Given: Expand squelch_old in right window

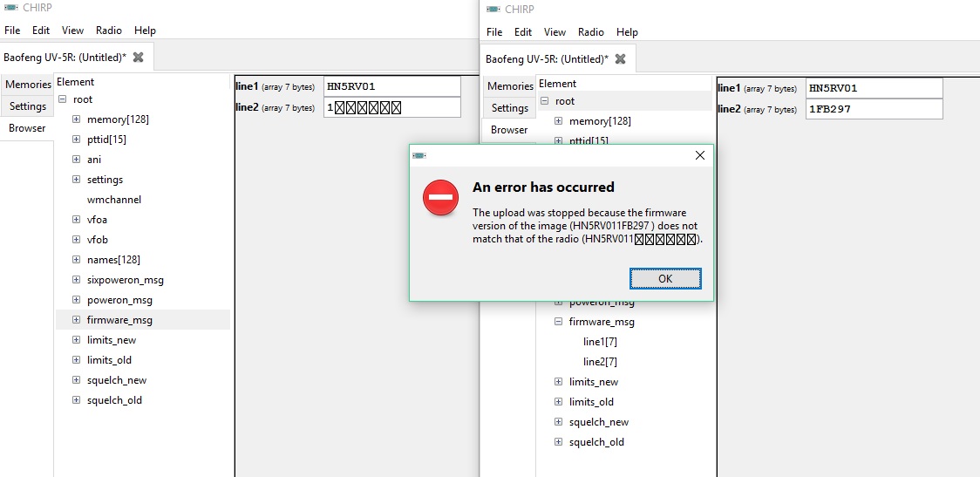Looking at the screenshot, I should click(x=558, y=442).
